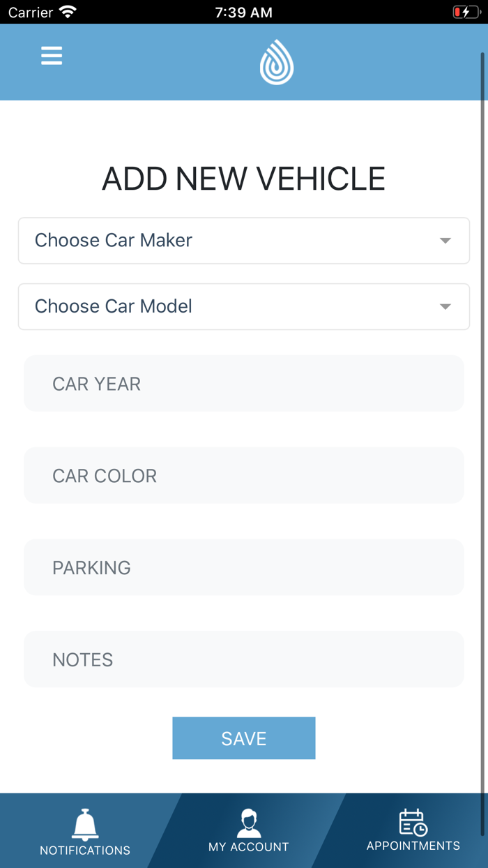Image resolution: width=488 pixels, height=868 pixels.
Task: Click the Car Model dropdown arrow
Action: 445,306
